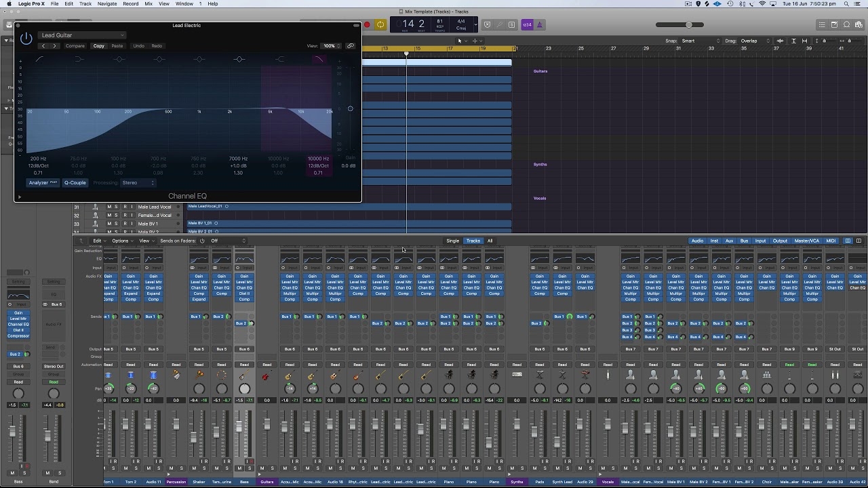Screen dimensions: 868x488
Task: Open the Lead Guitar preset dropdown
Action: [81, 35]
